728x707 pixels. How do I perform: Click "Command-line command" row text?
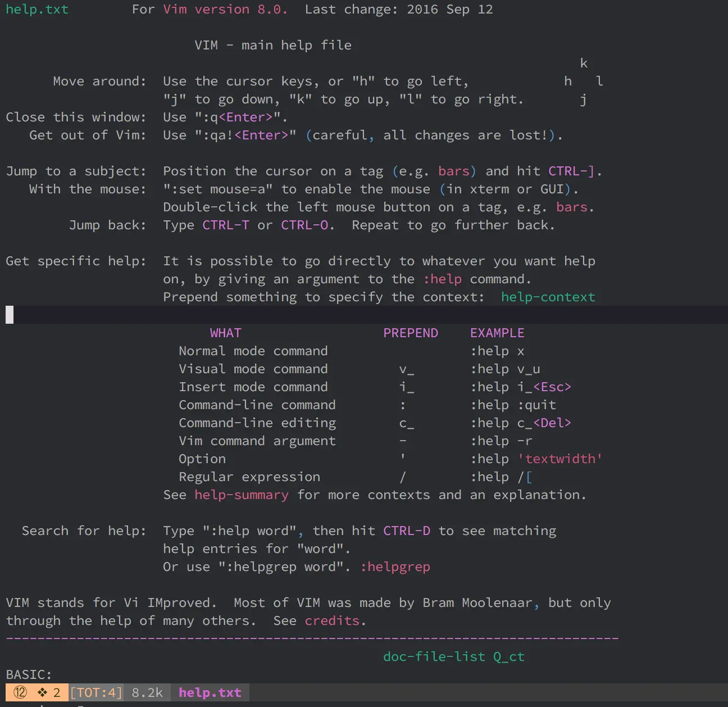pyautogui.click(x=257, y=405)
